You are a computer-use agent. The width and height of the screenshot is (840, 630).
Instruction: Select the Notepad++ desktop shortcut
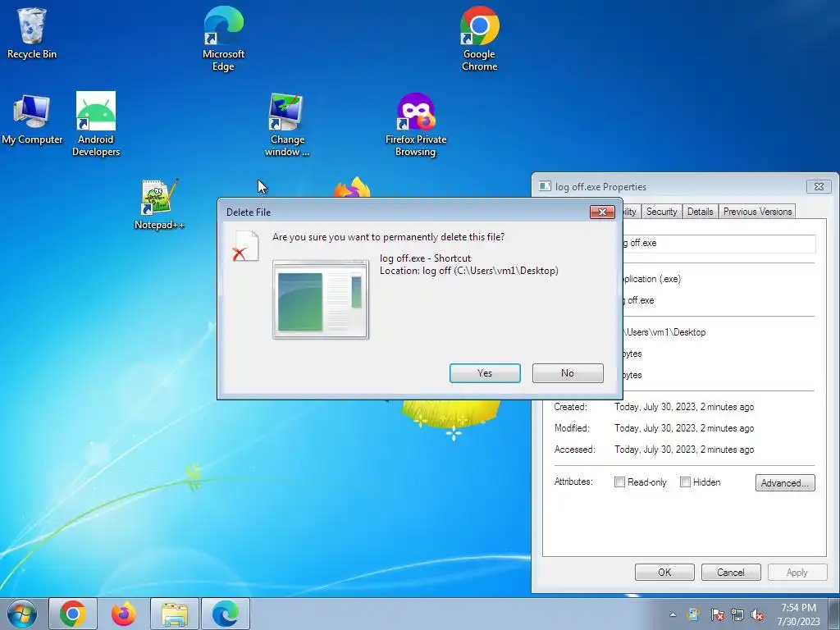[x=159, y=204]
